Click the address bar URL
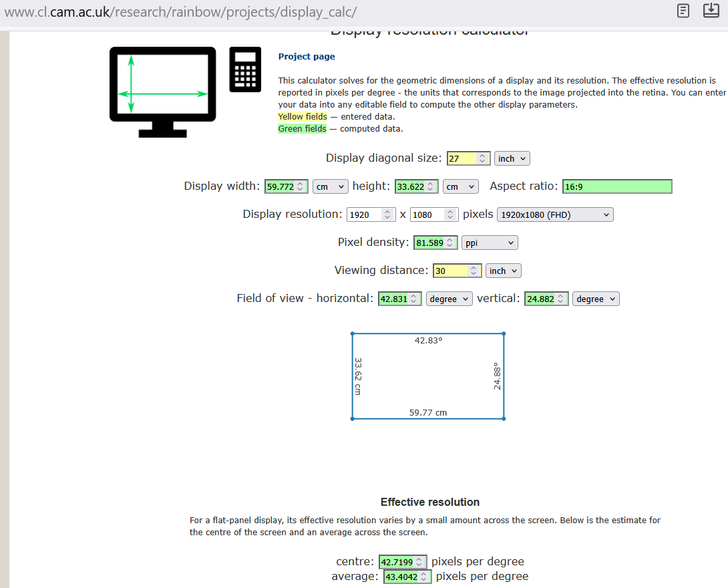This screenshot has width=728, height=588. point(180,12)
